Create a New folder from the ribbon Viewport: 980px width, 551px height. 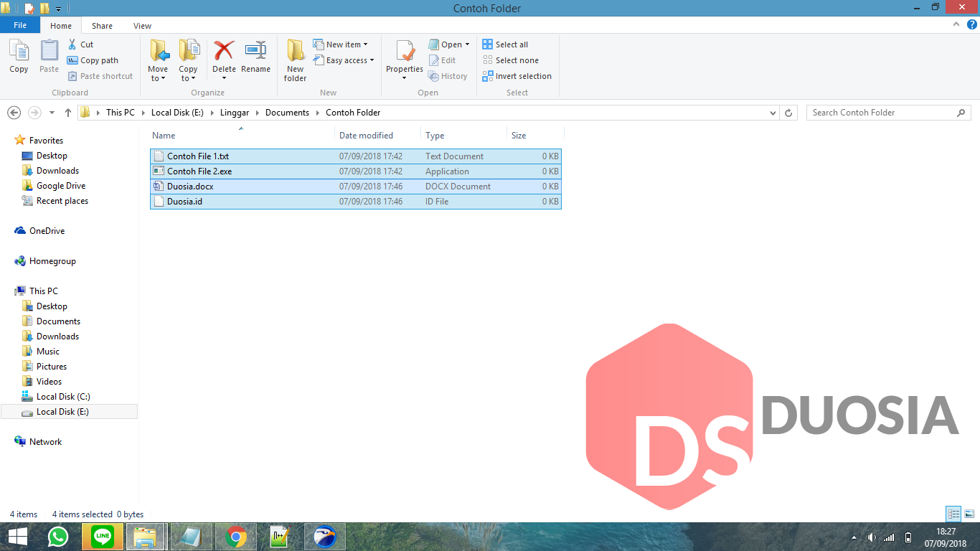pyautogui.click(x=295, y=60)
